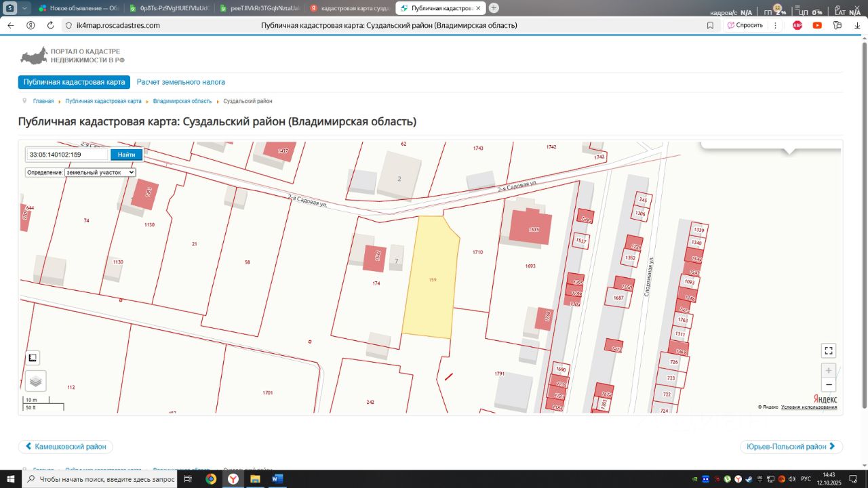Screen dimensions: 868x488
Task: Click the parcel labeled 1687
Action: point(618,298)
